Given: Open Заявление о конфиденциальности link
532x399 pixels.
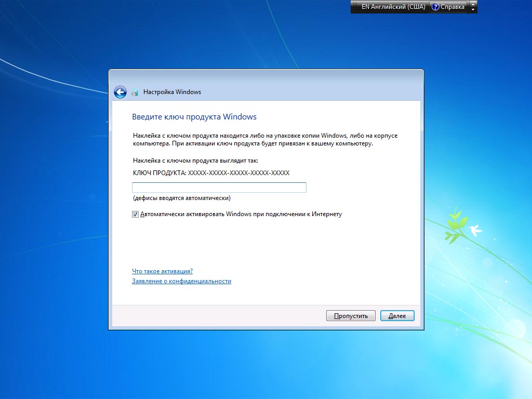Looking at the screenshot, I should pyautogui.click(x=181, y=281).
